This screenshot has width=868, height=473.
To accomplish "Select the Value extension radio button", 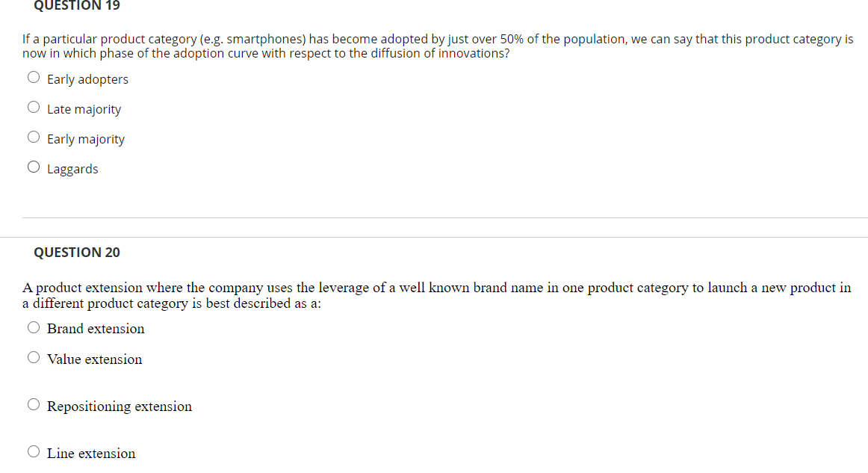I will 34,357.
